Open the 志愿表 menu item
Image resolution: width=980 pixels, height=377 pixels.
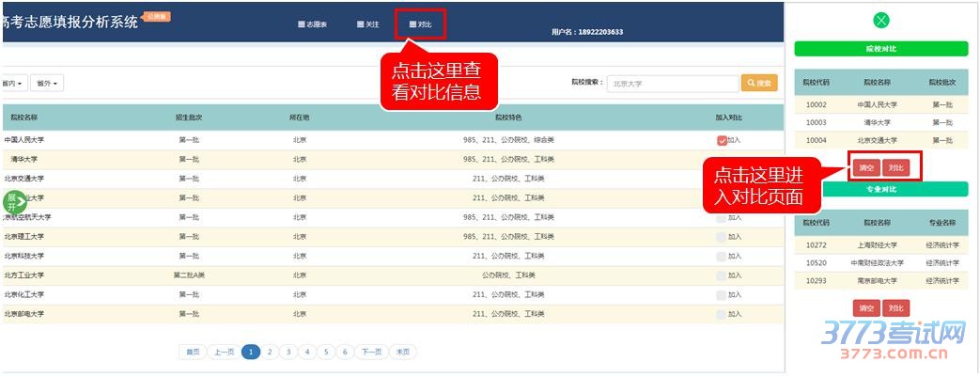point(312,24)
